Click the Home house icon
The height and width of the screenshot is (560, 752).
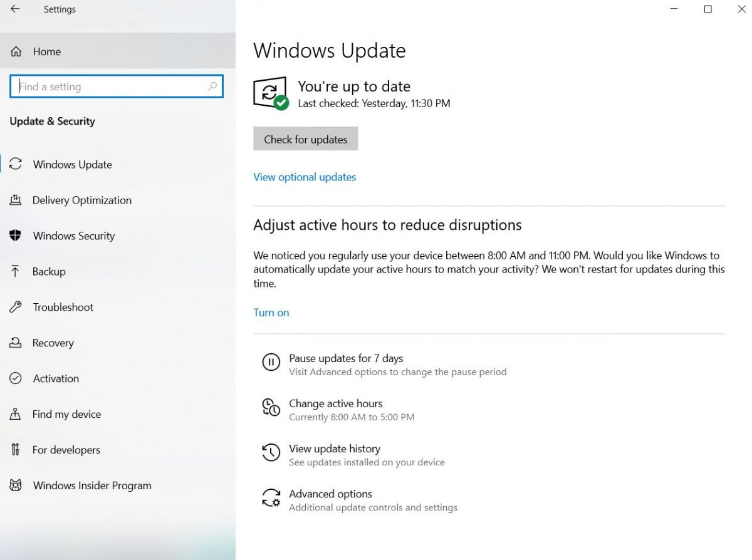click(16, 51)
